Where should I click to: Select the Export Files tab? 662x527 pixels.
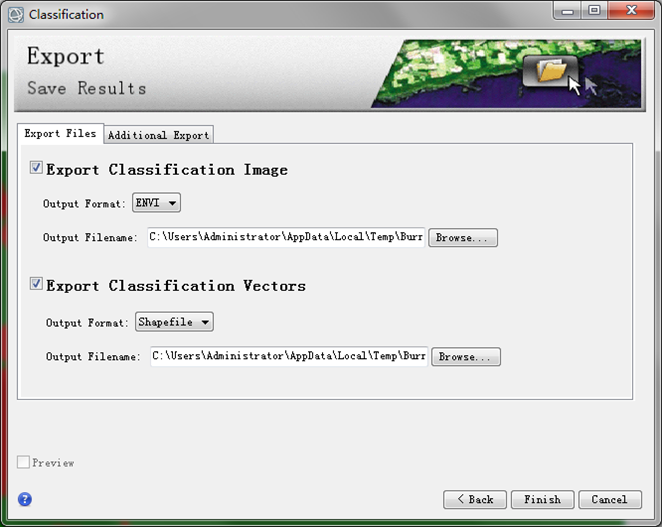(60, 133)
